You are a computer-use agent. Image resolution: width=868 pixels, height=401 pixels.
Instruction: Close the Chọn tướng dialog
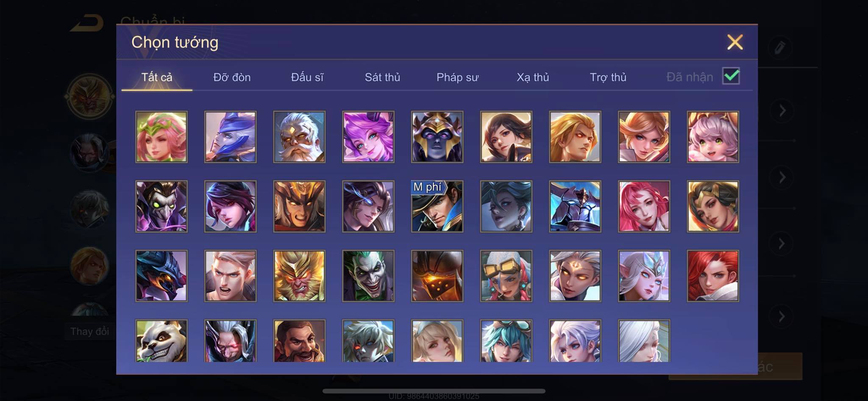(735, 42)
